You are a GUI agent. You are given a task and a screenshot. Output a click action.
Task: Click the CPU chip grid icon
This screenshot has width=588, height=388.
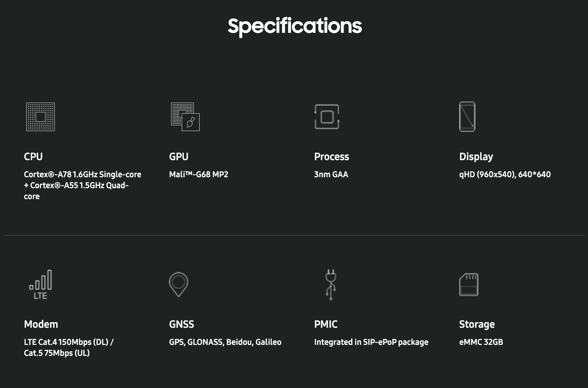[x=40, y=117]
